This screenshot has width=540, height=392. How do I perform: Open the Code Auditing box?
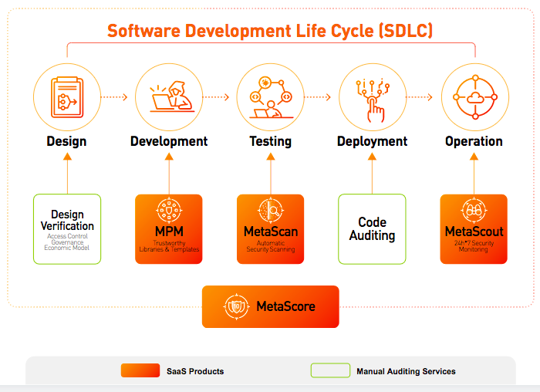click(x=372, y=229)
